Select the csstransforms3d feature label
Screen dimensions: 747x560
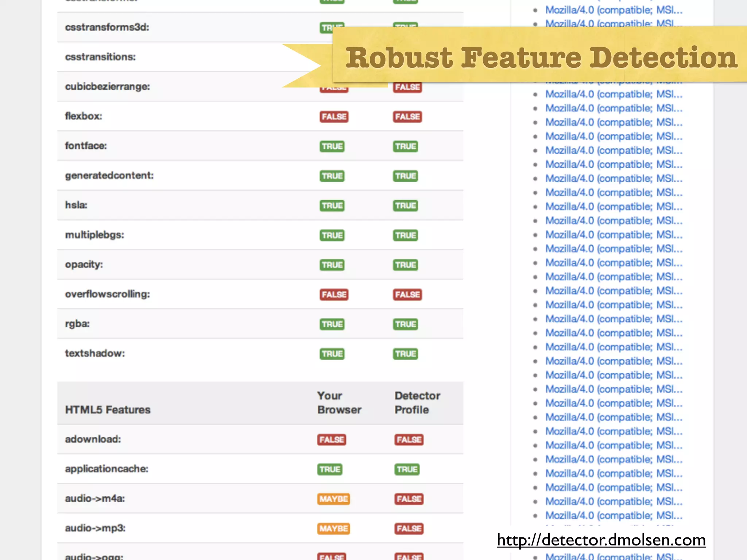107,27
